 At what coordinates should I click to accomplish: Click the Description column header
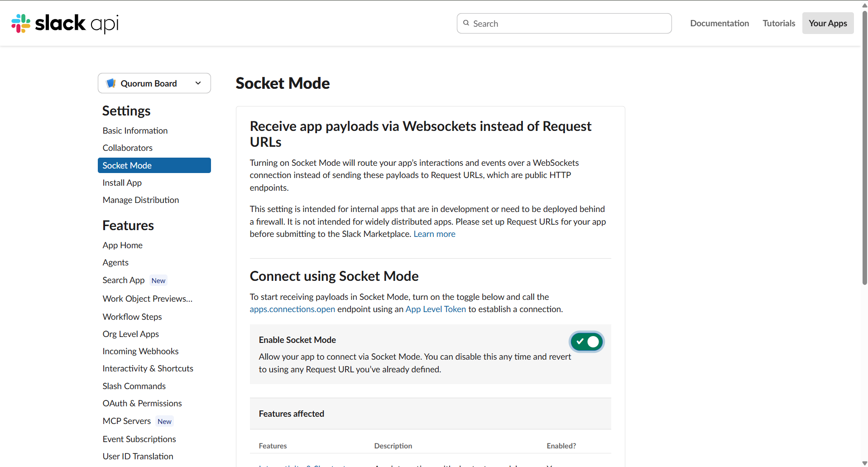tap(393, 446)
